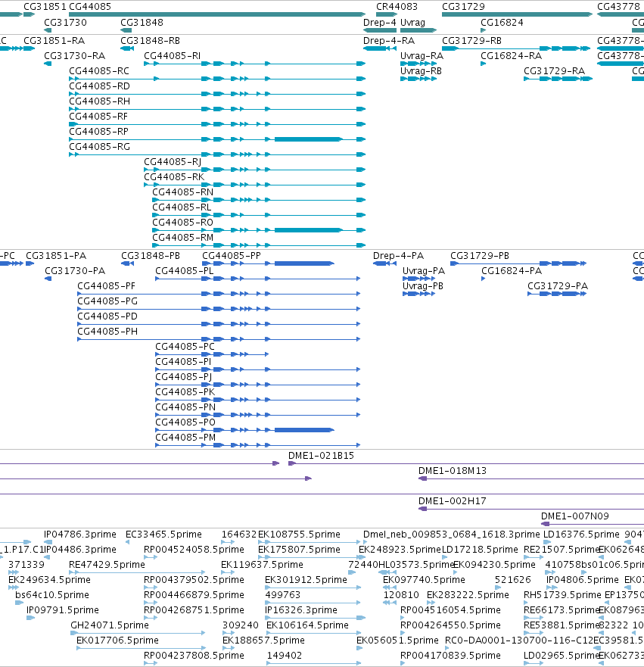Open transcript label CG44085-RN

coord(183,192)
